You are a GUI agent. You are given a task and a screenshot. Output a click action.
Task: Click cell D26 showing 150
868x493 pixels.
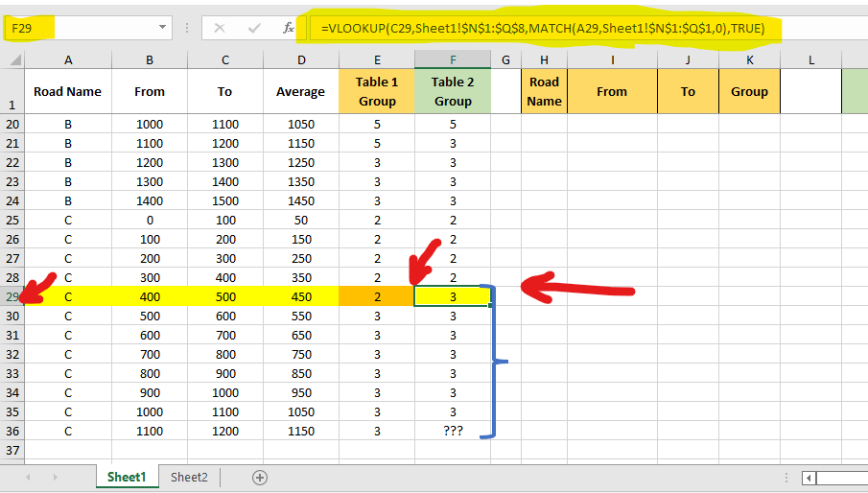point(301,239)
